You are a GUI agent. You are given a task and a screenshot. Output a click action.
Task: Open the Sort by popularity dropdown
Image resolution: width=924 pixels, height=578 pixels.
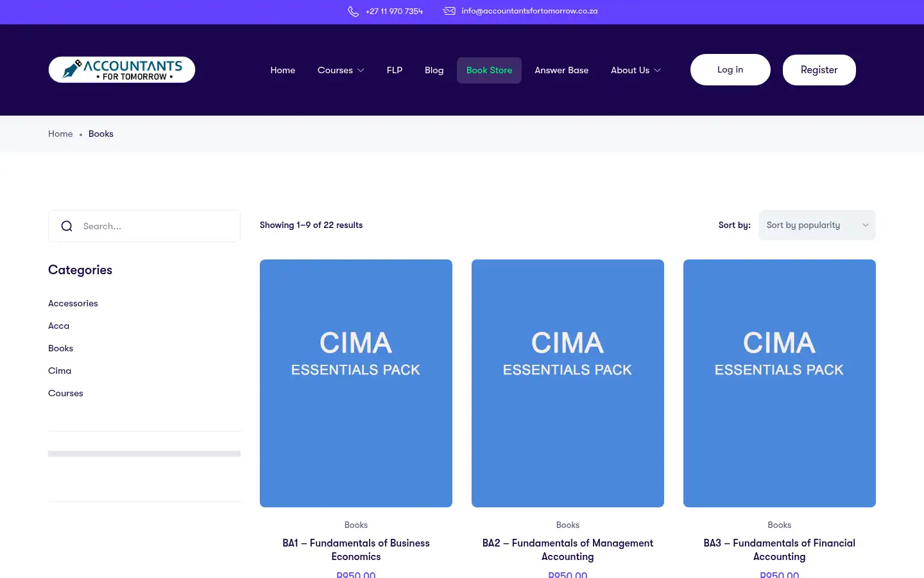tap(817, 225)
